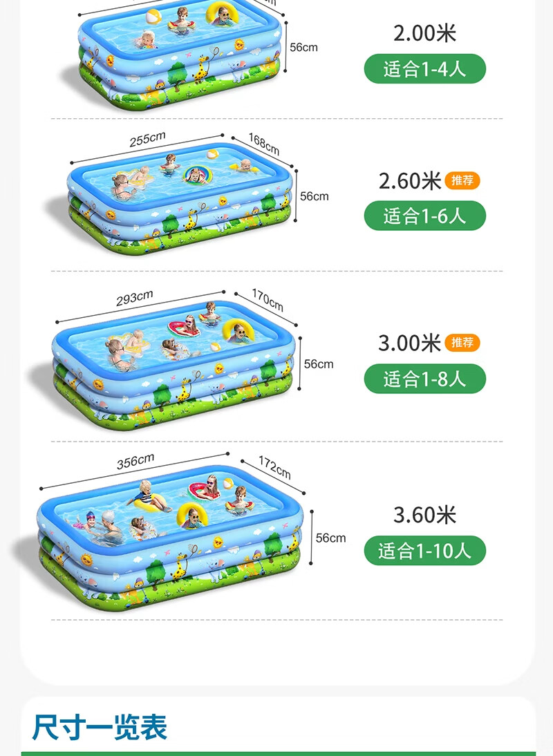Select the 293cm length dimension label
553x756 pixels.
click(135, 298)
